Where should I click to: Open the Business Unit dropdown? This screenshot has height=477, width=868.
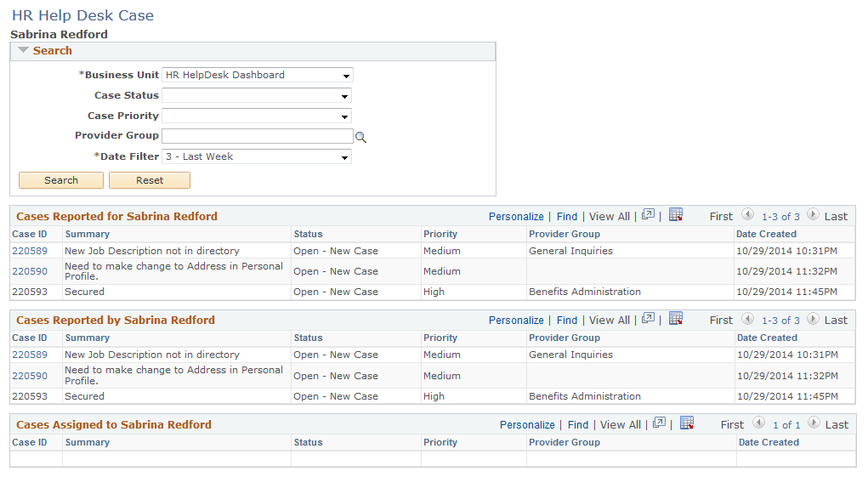pos(258,75)
